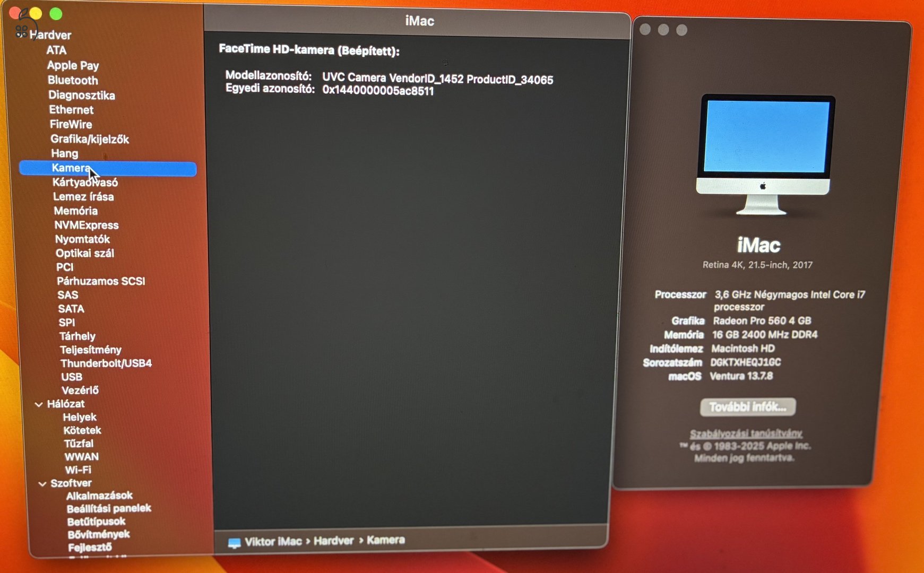Select SATA in the sidebar

click(x=71, y=309)
